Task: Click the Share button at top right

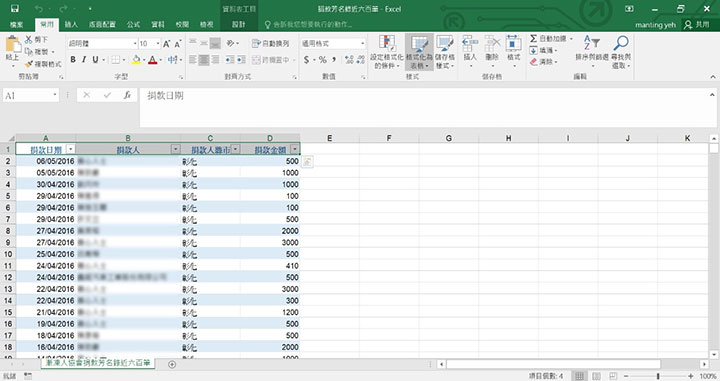Action: coord(697,24)
